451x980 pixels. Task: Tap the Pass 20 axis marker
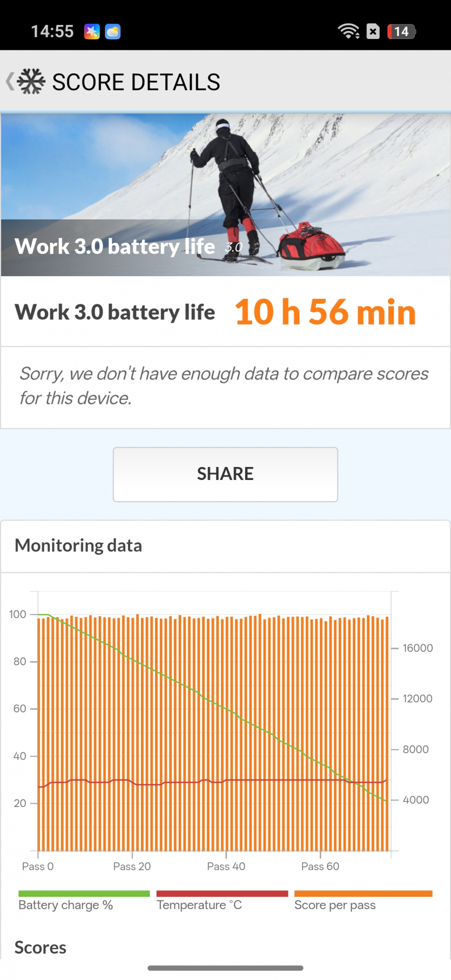tap(132, 866)
